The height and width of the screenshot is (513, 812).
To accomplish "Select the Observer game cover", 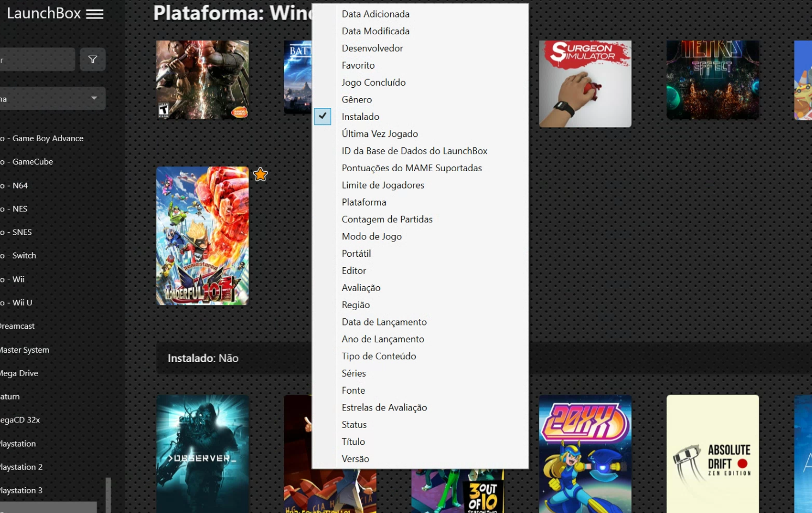I will click(203, 454).
